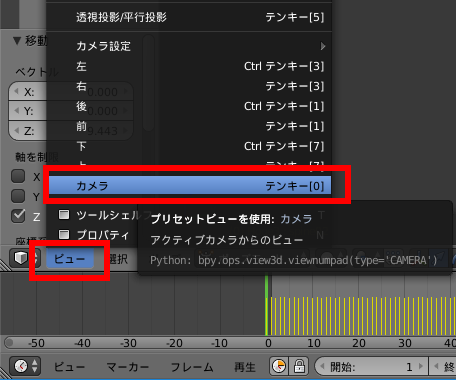Open the 3D View editor type selector

(x=25, y=258)
